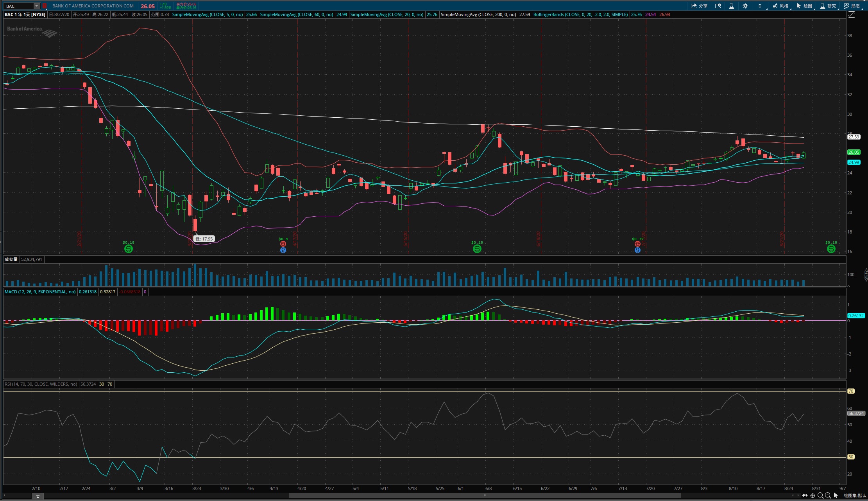Screen dimensions: 868x501
Task: Click the RSI 70 overbought axis label
Action: point(851,391)
